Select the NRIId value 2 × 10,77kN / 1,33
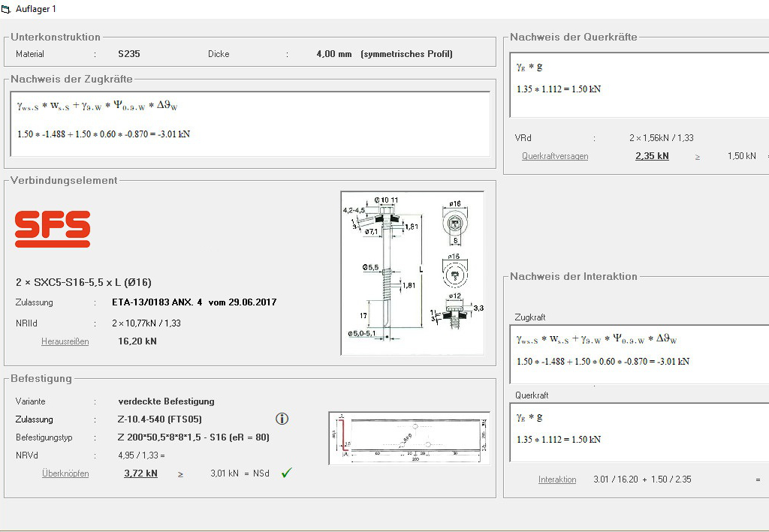The width and height of the screenshot is (769, 532). (146, 323)
